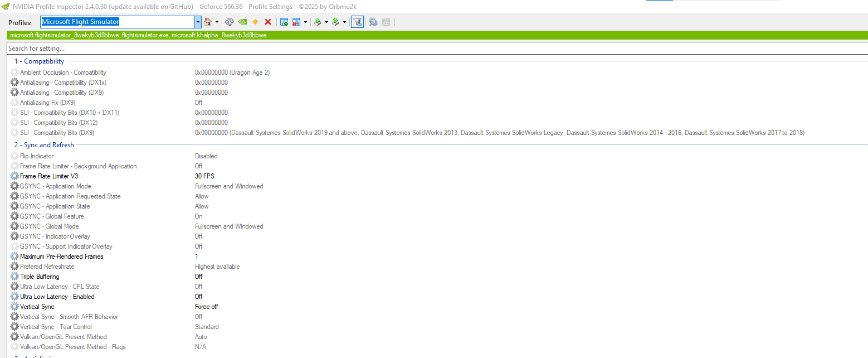Click gear icon beside Vulkan/OpenGL Present Method
Viewport: 868px width, 358px height.
pos(14,337)
